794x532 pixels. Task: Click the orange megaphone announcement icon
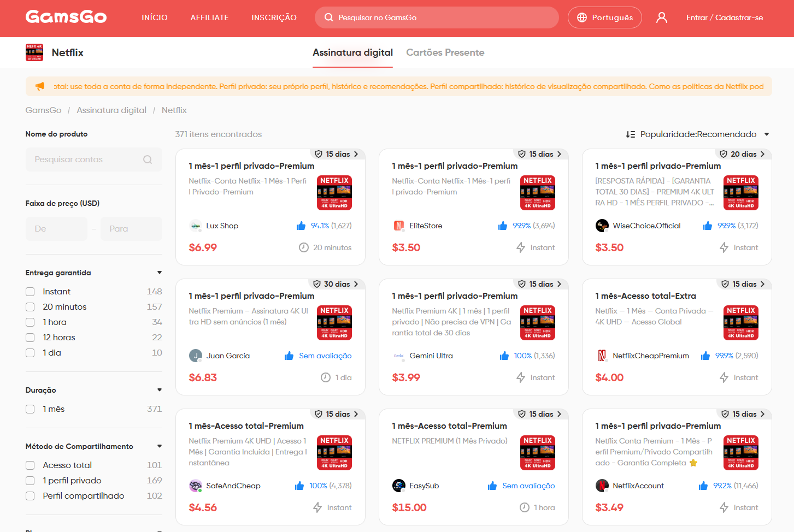coord(40,86)
